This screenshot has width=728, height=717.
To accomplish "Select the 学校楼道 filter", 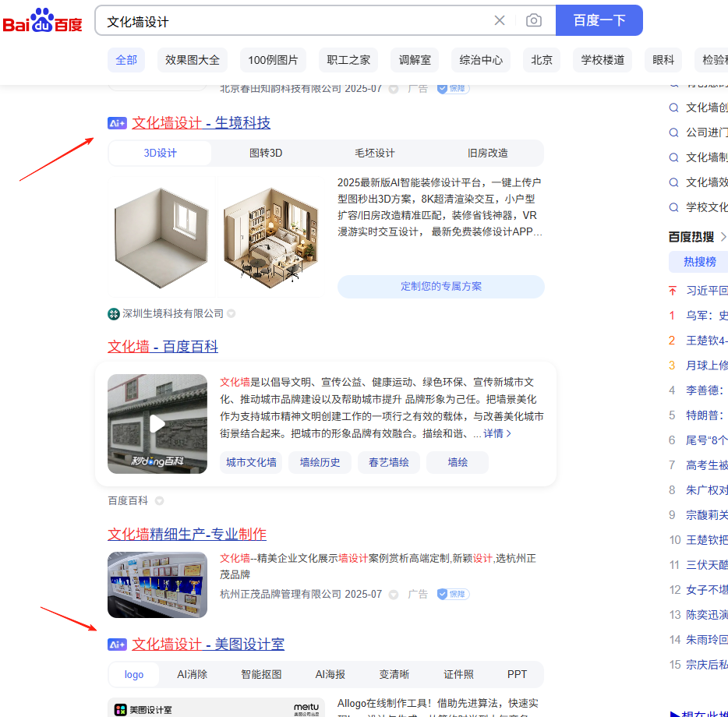I will [x=603, y=60].
